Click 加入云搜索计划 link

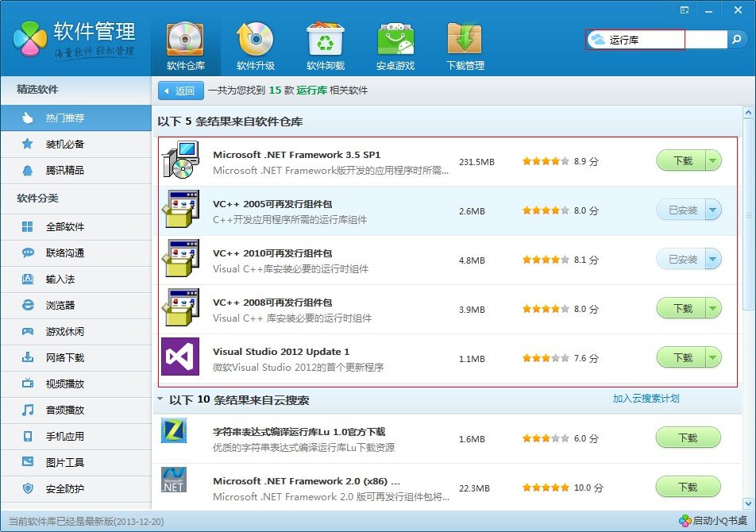[646, 399]
